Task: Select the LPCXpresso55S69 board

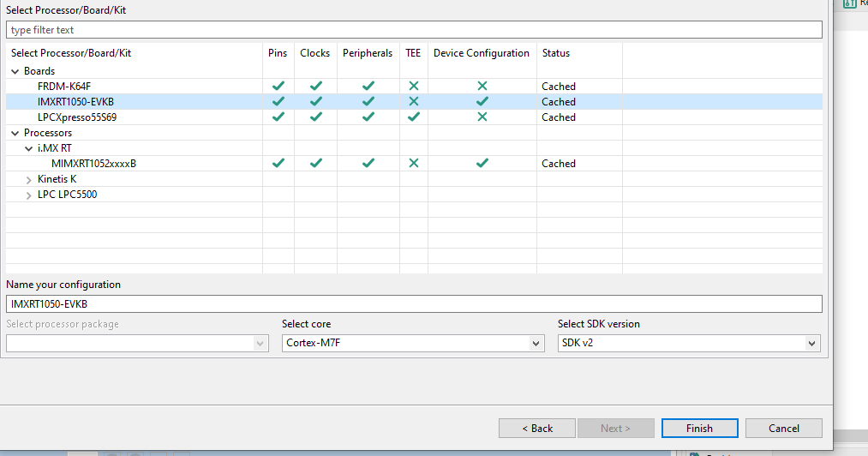Action: [x=77, y=117]
